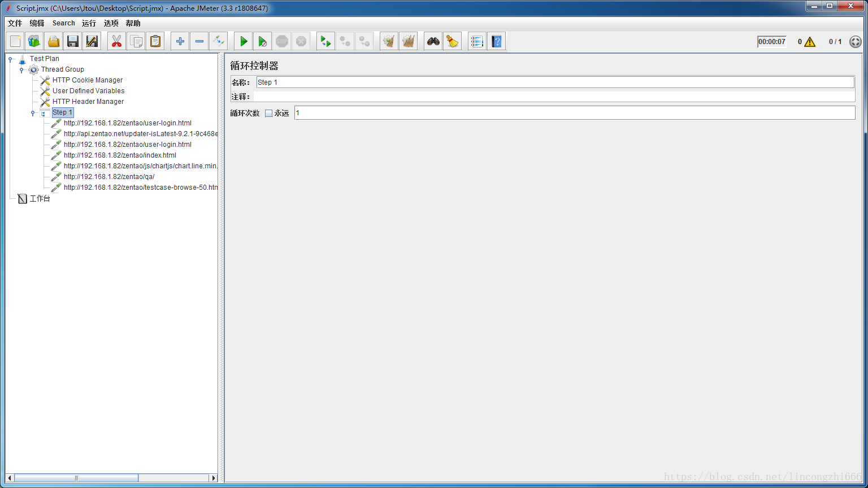868x488 pixels.
Task: Click the Paste clipboard icon
Action: (x=155, y=41)
